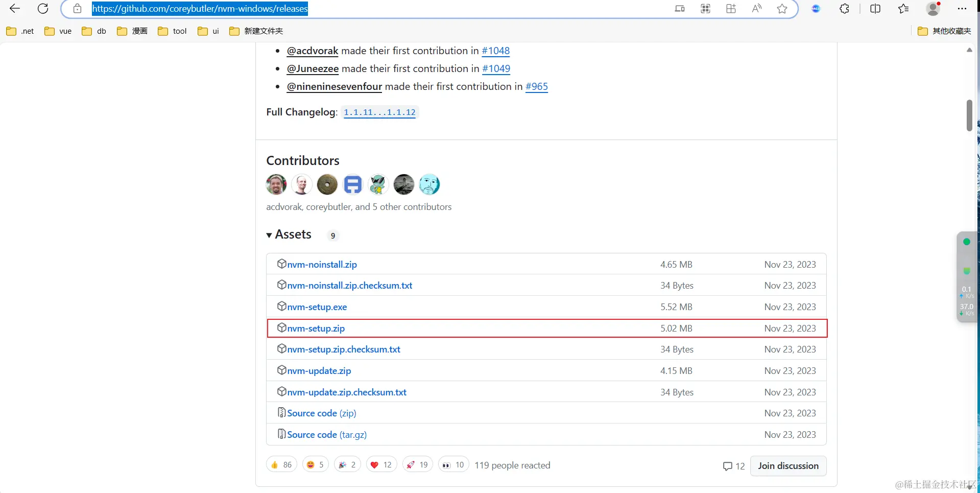
Task: Open @Juneezee profile link
Action: (x=313, y=69)
